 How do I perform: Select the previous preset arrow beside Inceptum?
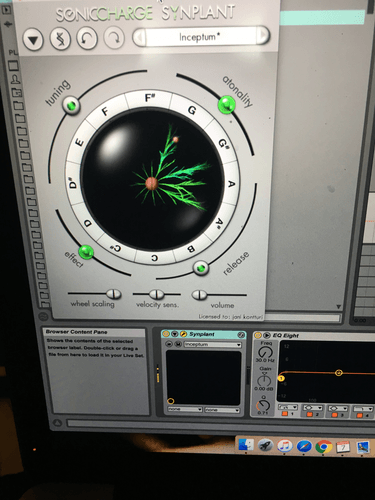(139, 37)
